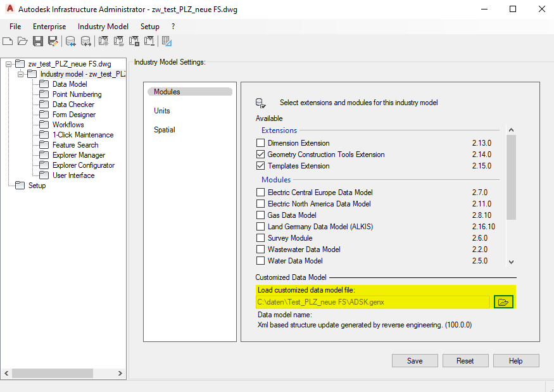The height and width of the screenshot is (392, 554).
Task: Select Feature Search in the tree
Action: [75, 145]
